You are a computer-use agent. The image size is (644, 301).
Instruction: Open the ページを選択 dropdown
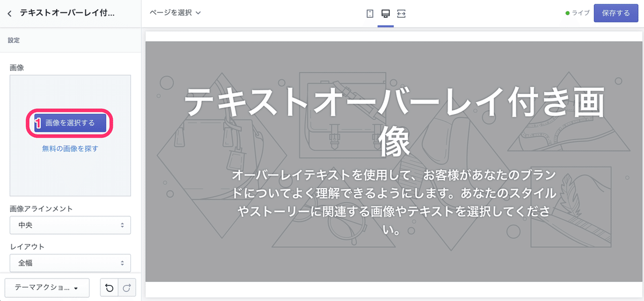[x=175, y=13]
